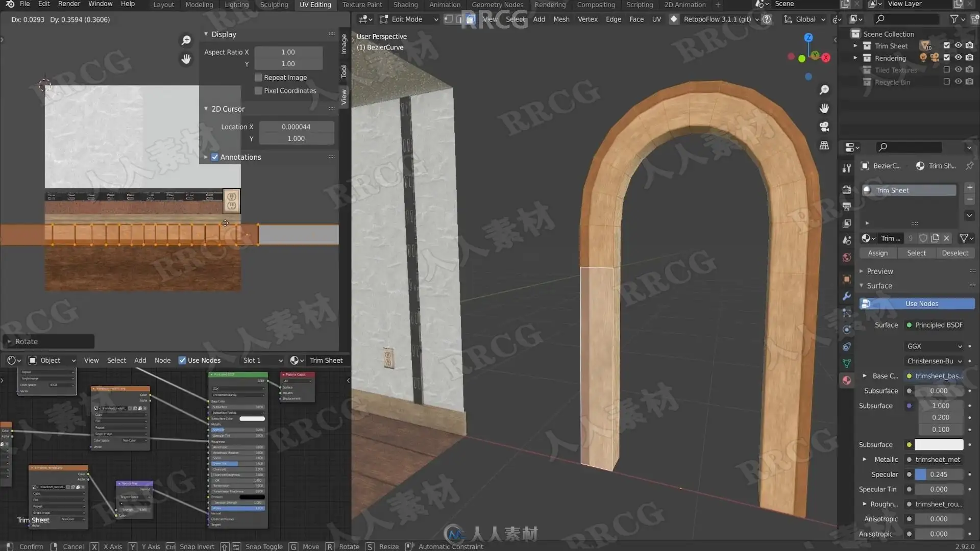Open World properties tab
This screenshot has height=551, width=980.
pyautogui.click(x=847, y=257)
